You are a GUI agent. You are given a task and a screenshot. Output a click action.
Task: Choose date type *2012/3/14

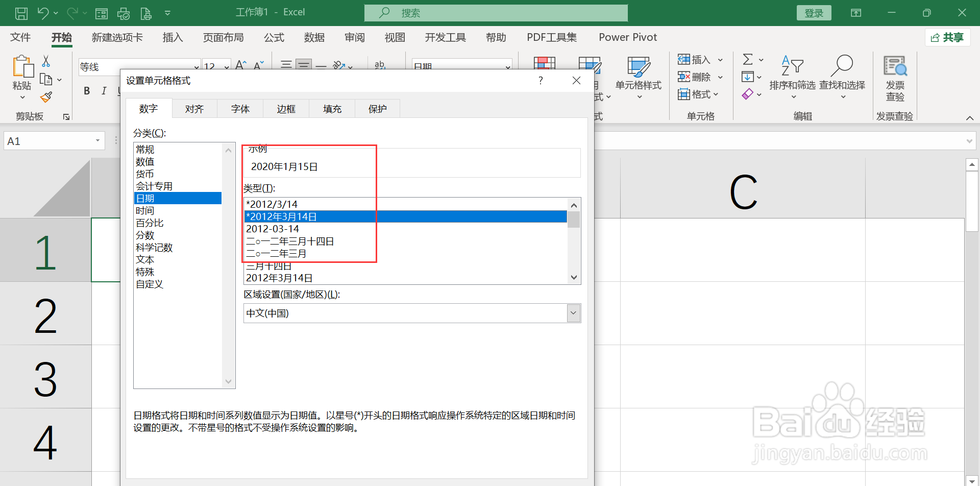(x=405, y=204)
